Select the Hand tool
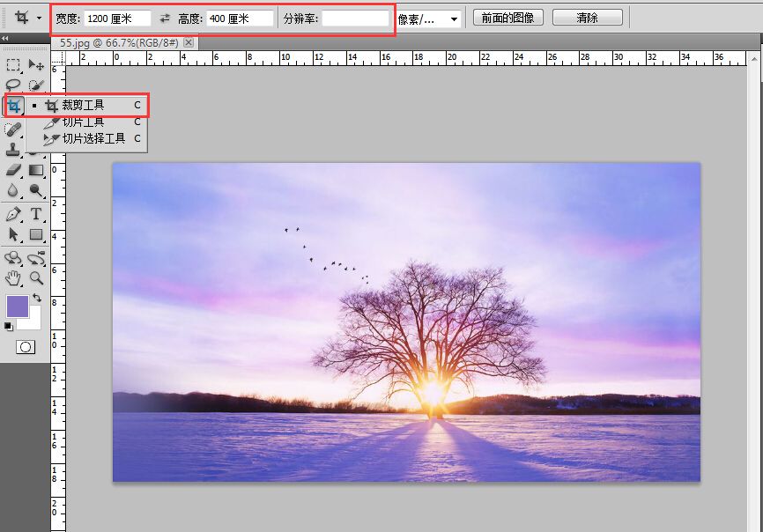The width and height of the screenshot is (763, 532). coord(13,278)
